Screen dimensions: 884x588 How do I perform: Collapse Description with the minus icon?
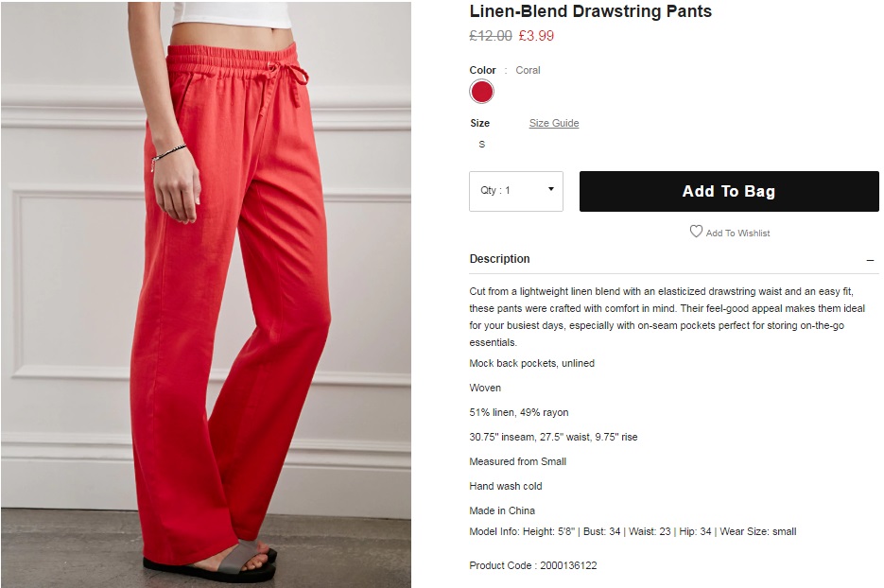coord(871,260)
